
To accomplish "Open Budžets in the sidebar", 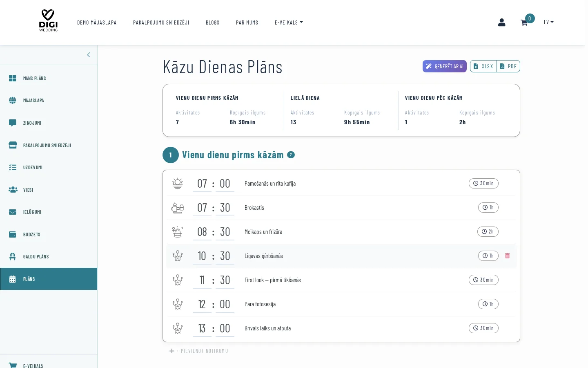I will tap(31, 235).
